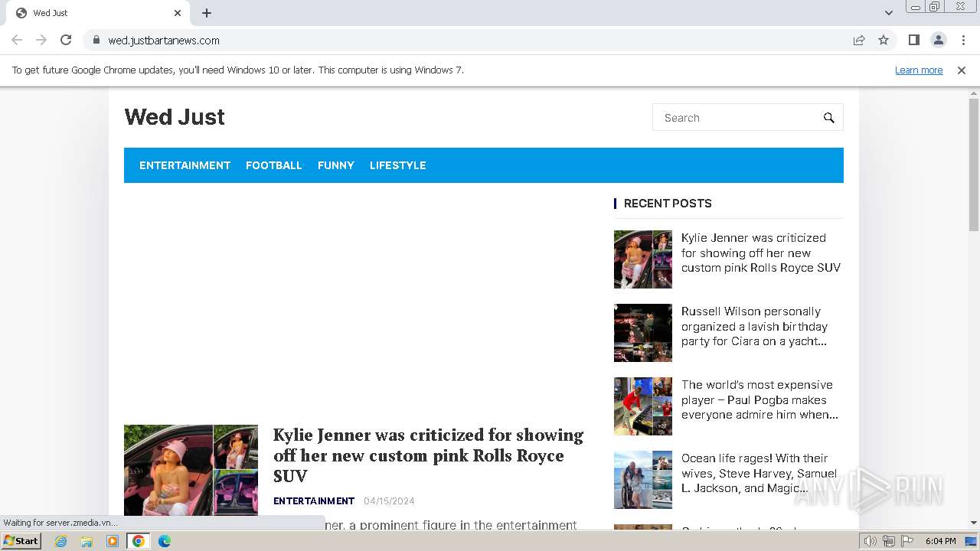Open the Funny menu
Viewport: 980px width, 551px height.
point(336,165)
